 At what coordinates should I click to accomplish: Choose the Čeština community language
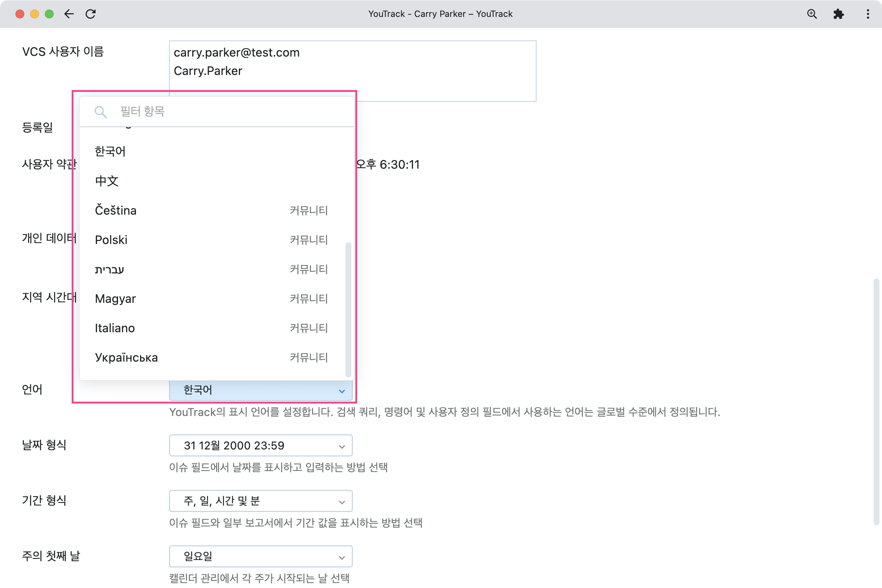(x=115, y=210)
